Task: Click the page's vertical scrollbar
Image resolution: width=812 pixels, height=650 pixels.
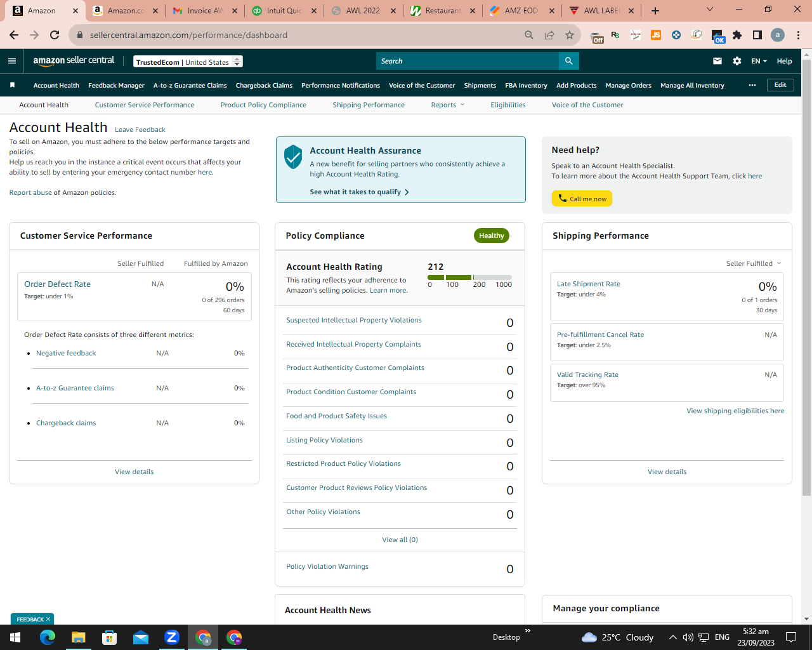Action: click(806, 277)
